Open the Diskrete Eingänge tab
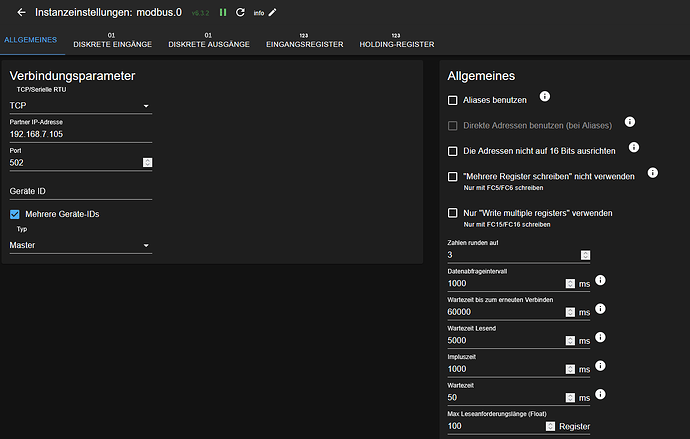Image resolution: width=690 pixels, height=439 pixels. [x=113, y=40]
